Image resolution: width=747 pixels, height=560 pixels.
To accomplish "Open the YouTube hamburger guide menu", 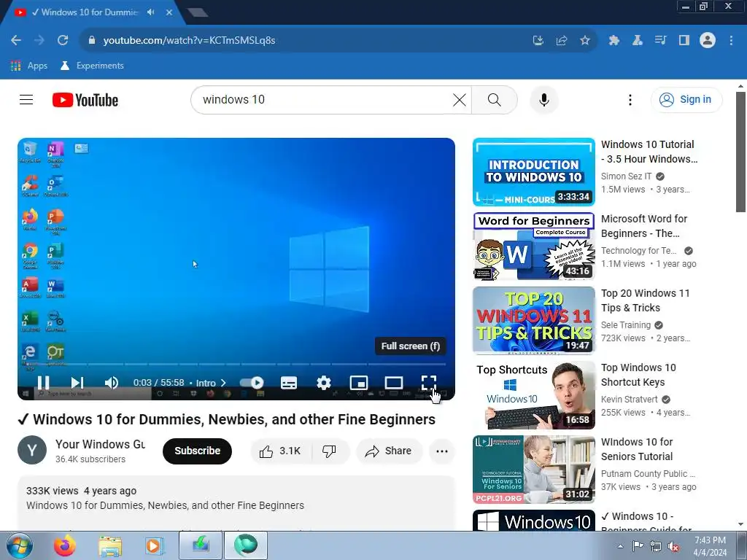I will click(x=26, y=99).
